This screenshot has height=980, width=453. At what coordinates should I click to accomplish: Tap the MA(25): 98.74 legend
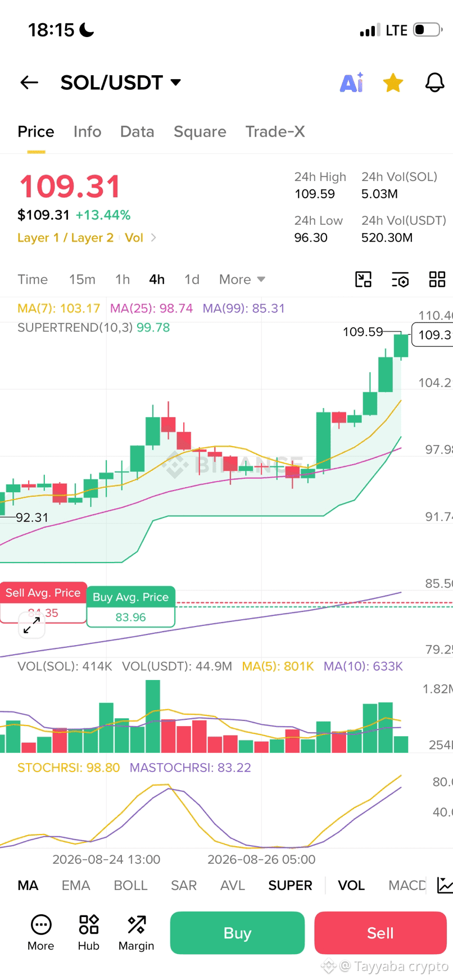151,308
